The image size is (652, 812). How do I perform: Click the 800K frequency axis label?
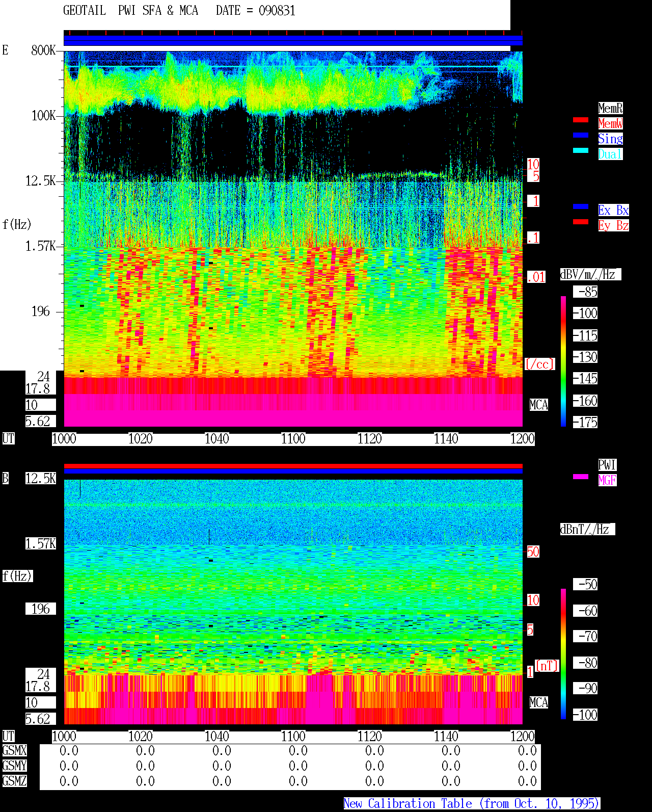(43, 50)
